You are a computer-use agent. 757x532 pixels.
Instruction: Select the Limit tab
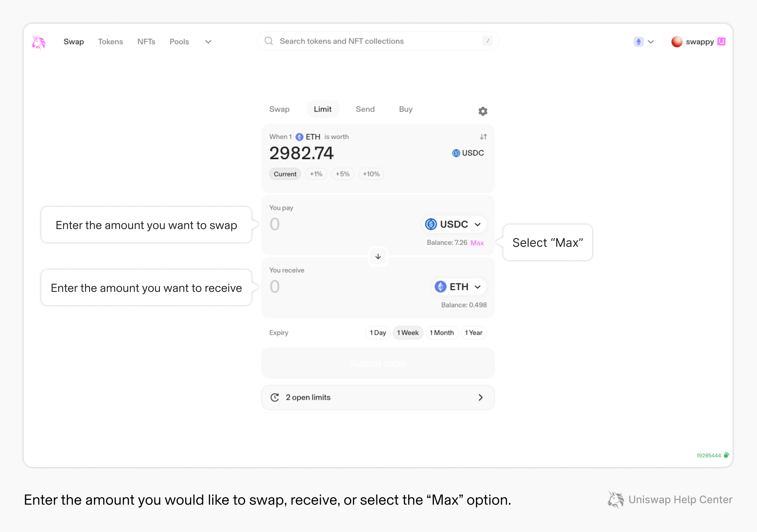[x=323, y=109]
